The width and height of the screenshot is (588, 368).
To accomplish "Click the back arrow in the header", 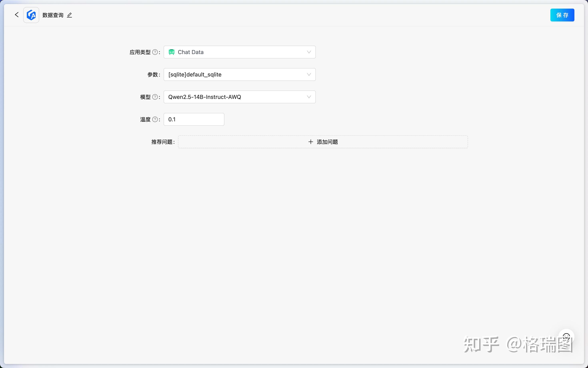I will [x=17, y=15].
